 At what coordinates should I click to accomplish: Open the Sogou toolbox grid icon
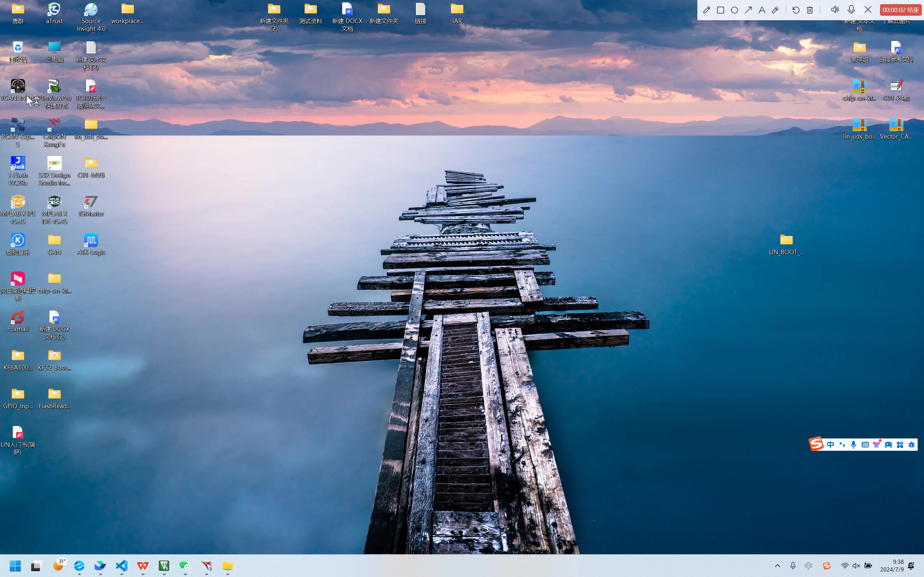pyautogui.click(x=900, y=444)
